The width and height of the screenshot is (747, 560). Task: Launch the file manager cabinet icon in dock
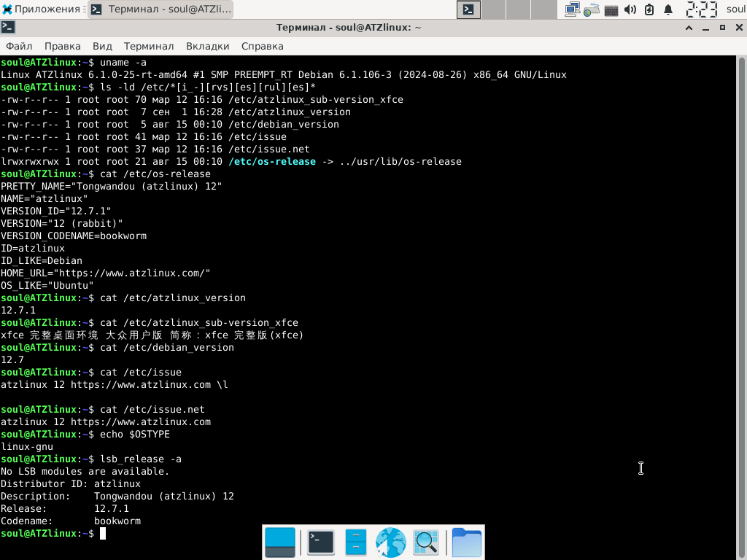pos(356,542)
